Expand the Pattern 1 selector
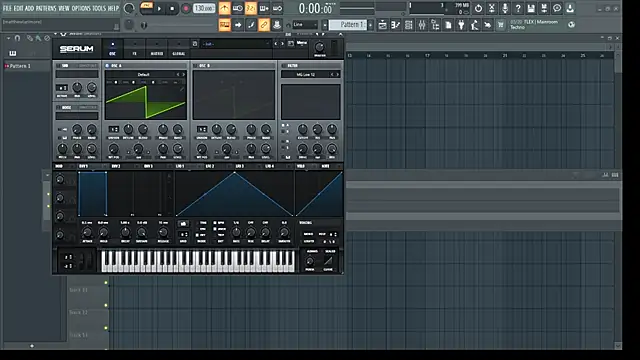 coord(349,25)
